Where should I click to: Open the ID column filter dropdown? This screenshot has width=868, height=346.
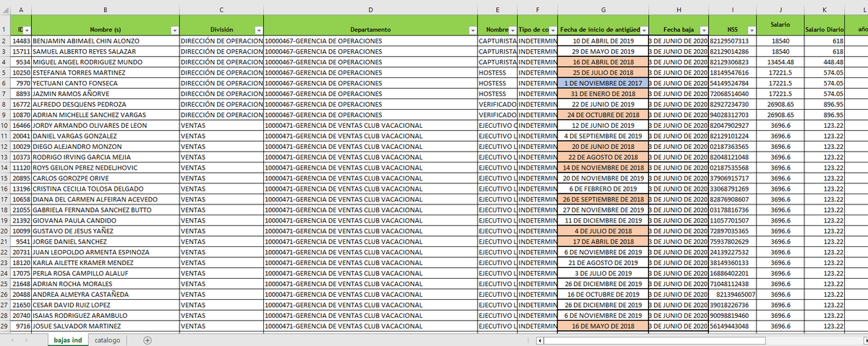point(27,30)
